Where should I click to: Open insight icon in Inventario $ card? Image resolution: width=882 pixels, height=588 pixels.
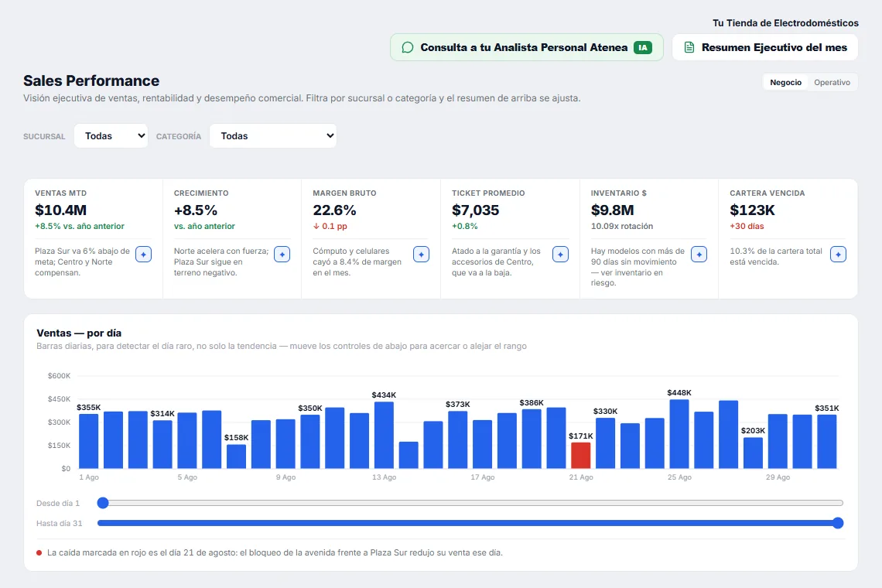699,255
